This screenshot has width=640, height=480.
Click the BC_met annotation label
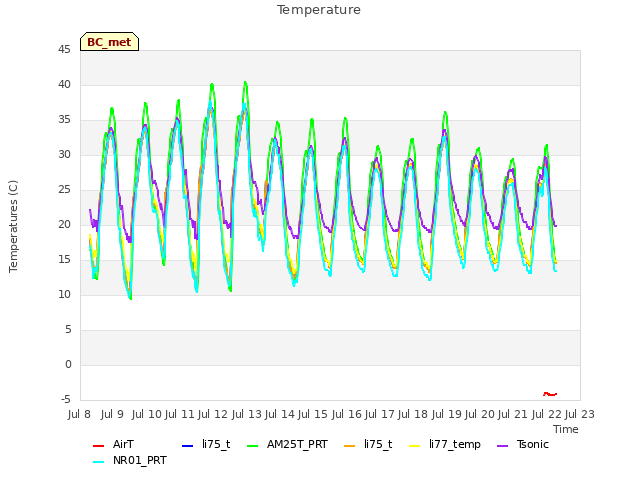click(109, 42)
